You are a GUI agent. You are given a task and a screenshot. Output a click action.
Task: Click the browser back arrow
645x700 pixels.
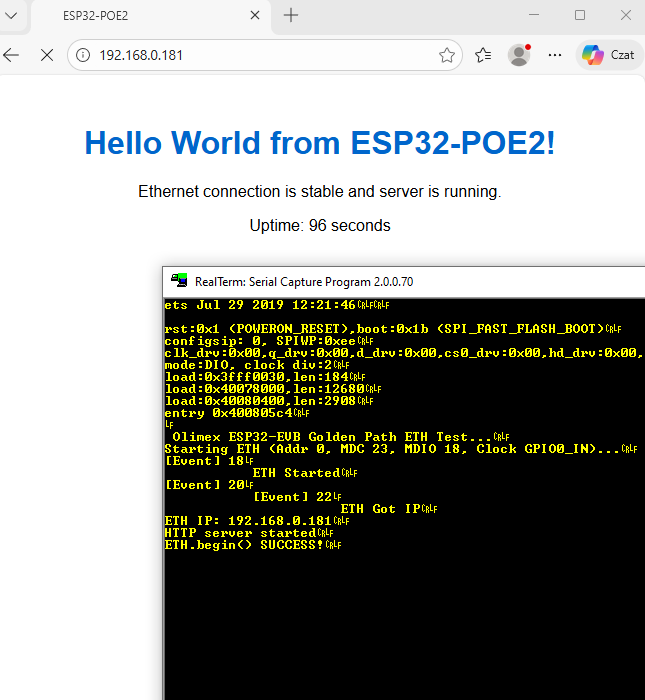click(x=11, y=55)
